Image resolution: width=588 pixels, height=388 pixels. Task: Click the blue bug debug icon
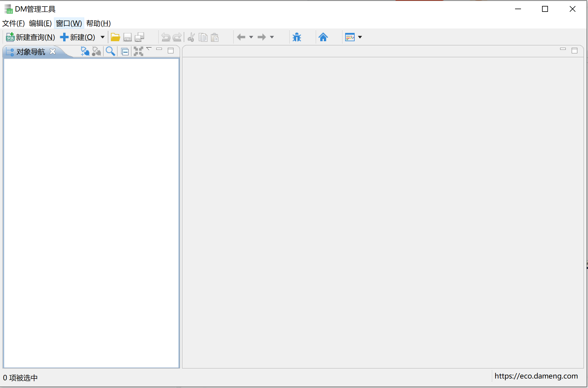coord(297,37)
